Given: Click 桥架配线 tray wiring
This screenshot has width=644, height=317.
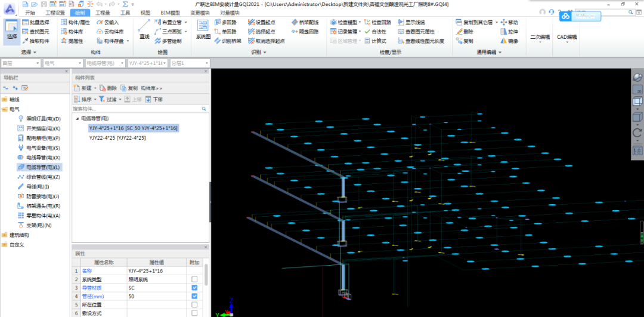Looking at the screenshot, I should pyautogui.click(x=305, y=22).
